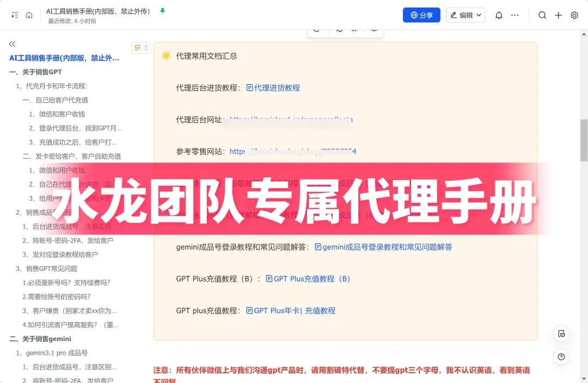This screenshot has height=383, width=588.
Task: Click the block drag handle dots
Action: coord(146,47)
